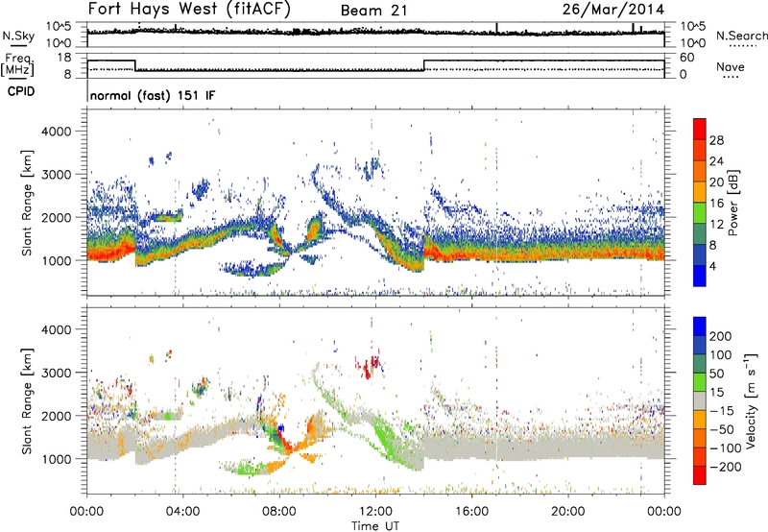This screenshot has height=532, width=768.
Task: Click the red top segment of Power colorbar
Action: (700, 129)
